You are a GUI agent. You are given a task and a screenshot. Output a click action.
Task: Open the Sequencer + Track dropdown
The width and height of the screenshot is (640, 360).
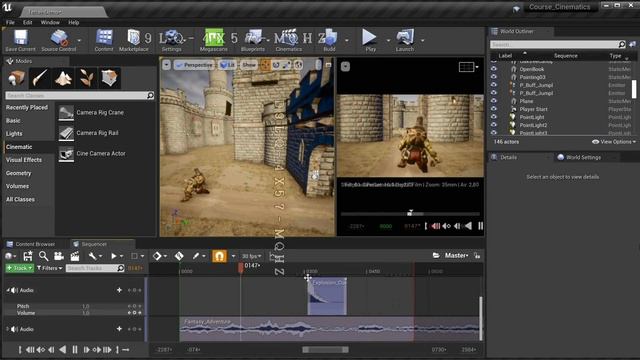(19, 268)
